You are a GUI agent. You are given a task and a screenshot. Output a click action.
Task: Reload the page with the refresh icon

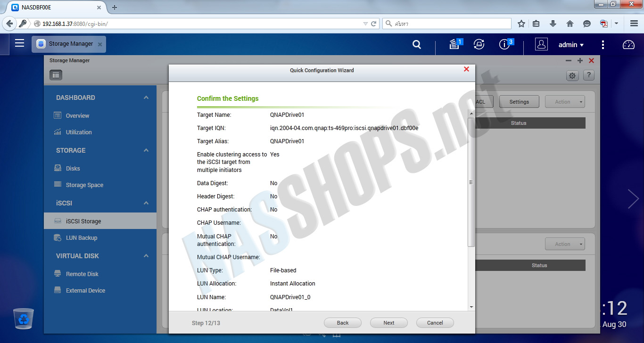click(374, 24)
